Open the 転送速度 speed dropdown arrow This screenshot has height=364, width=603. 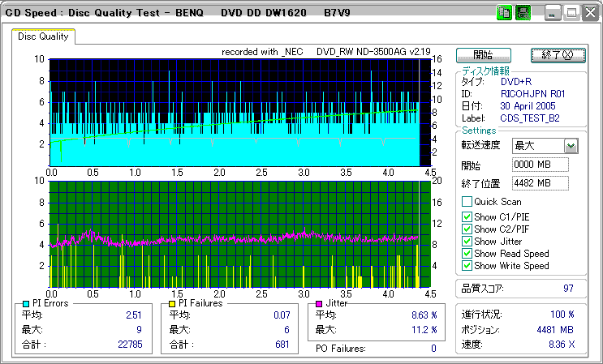point(571,146)
